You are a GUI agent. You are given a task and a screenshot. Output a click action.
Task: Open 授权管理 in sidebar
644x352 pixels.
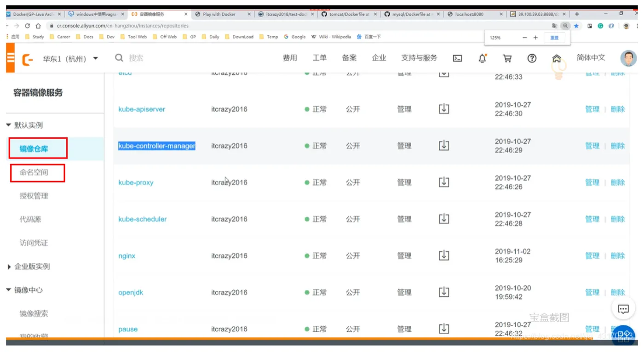34,196
